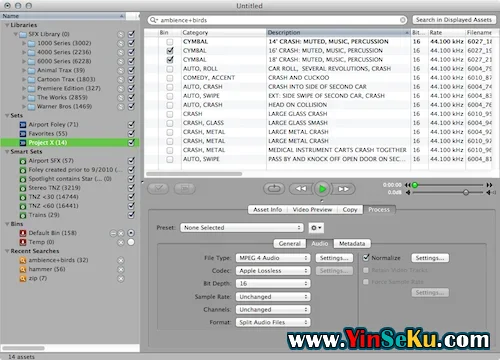
Task: Click the Airport Foley set icon
Action: point(23,125)
